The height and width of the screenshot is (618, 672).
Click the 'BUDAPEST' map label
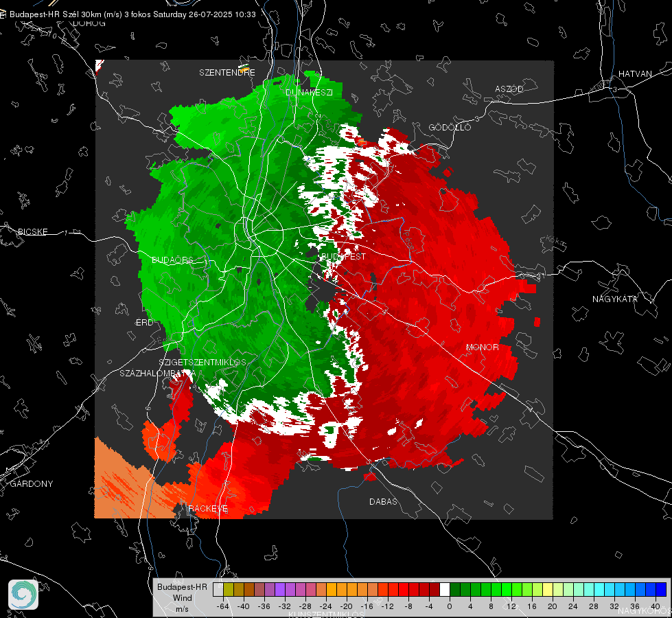343,256
